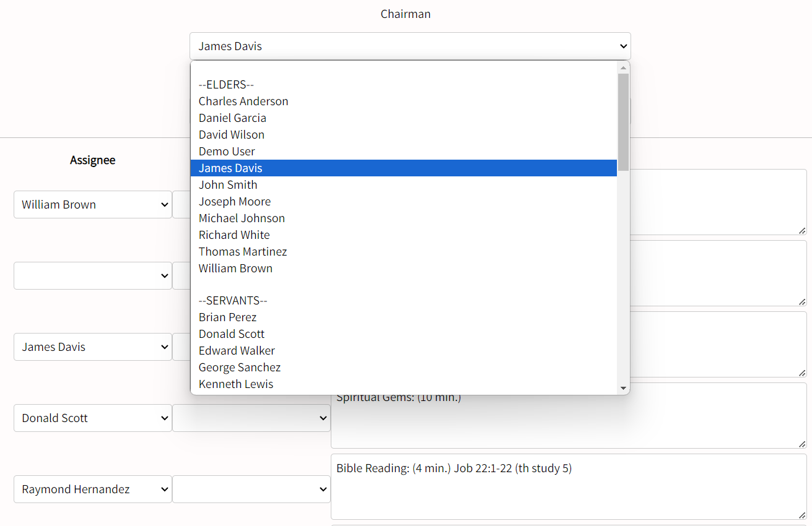Choose Michael Johnson option
This screenshot has height=526, width=812.
pyautogui.click(x=404, y=218)
